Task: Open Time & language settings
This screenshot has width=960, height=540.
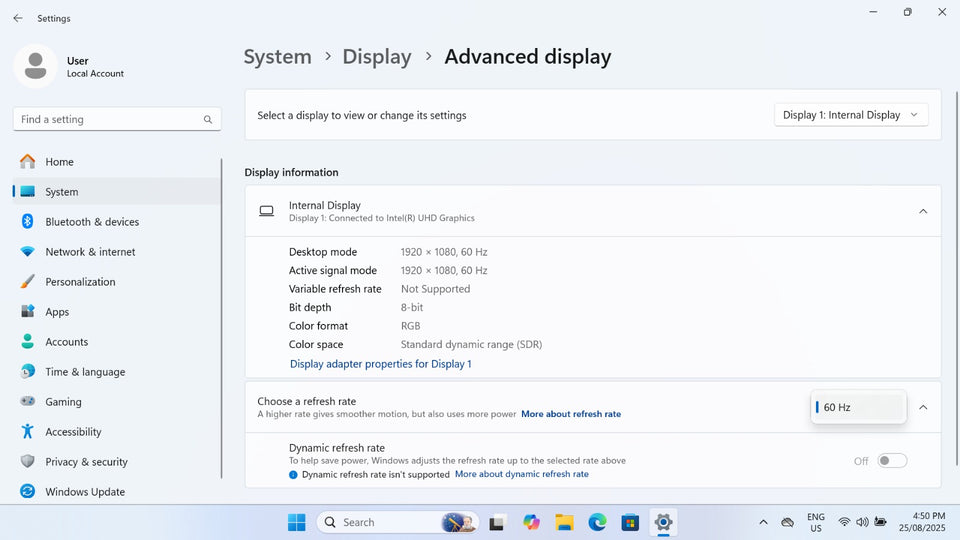Action: (116, 372)
